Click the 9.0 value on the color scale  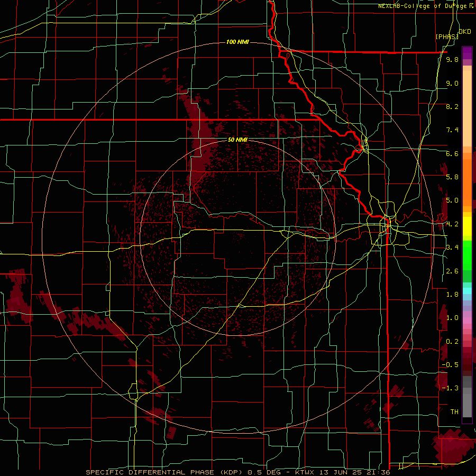pos(452,83)
